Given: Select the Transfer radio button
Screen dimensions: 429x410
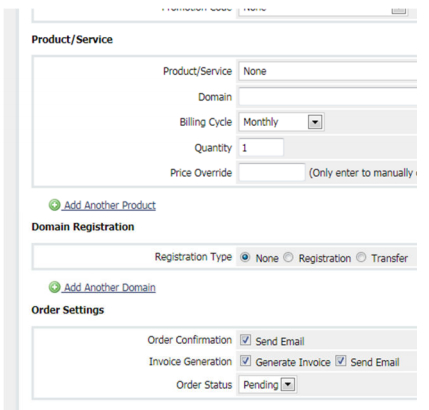Looking at the screenshot, I should tap(361, 257).
